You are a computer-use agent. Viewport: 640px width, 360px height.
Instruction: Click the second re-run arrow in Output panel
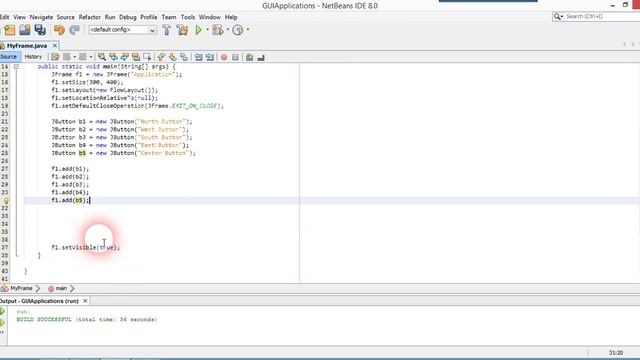coord(3,323)
